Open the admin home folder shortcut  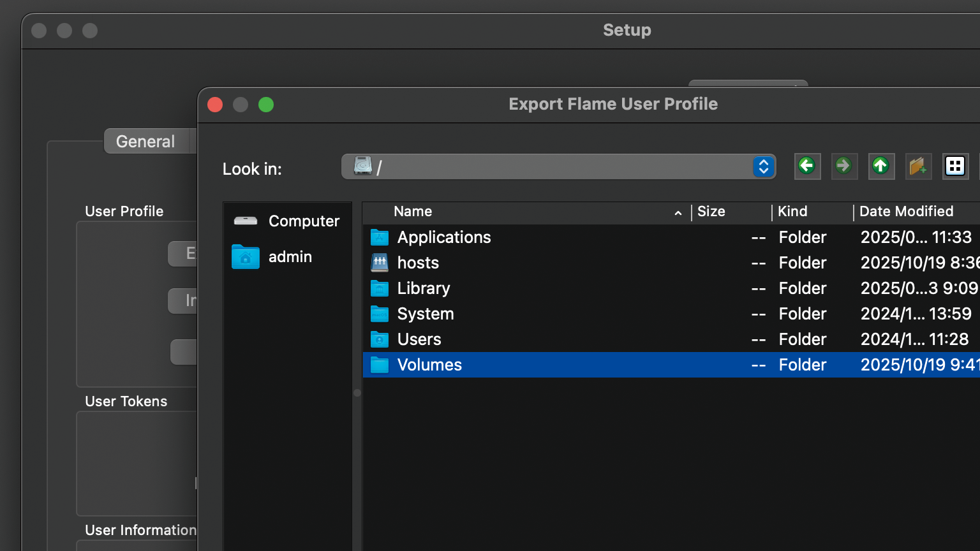coord(290,257)
